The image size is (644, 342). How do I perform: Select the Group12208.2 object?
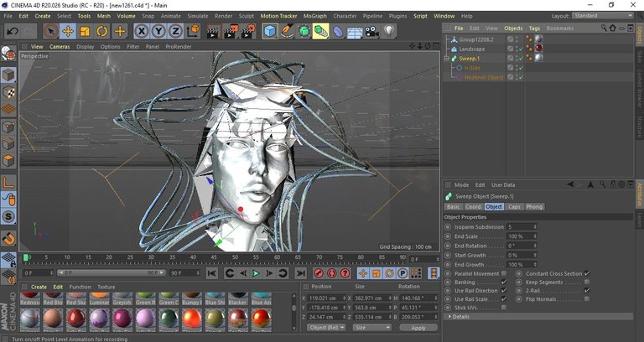coord(476,39)
